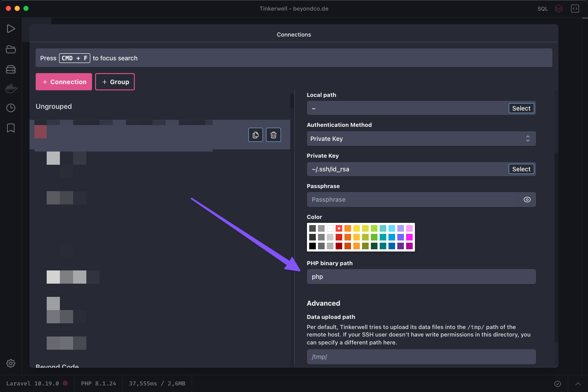The image size is (588, 392).
Task: Open settings via gear icon
Action: pyautogui.click(x=11, y=363)
